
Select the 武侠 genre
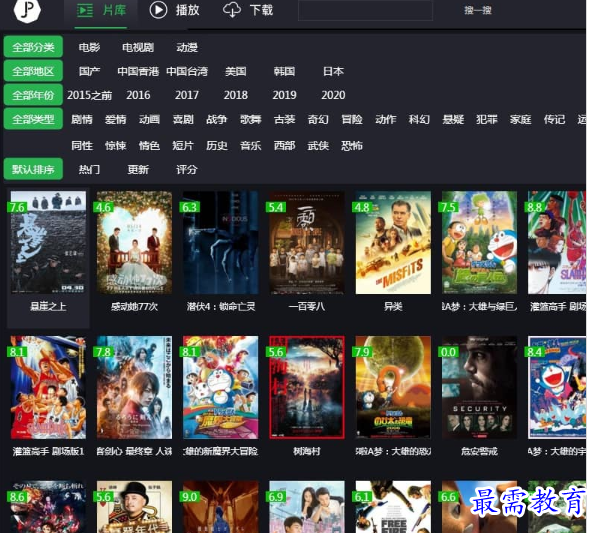(318, 145)
